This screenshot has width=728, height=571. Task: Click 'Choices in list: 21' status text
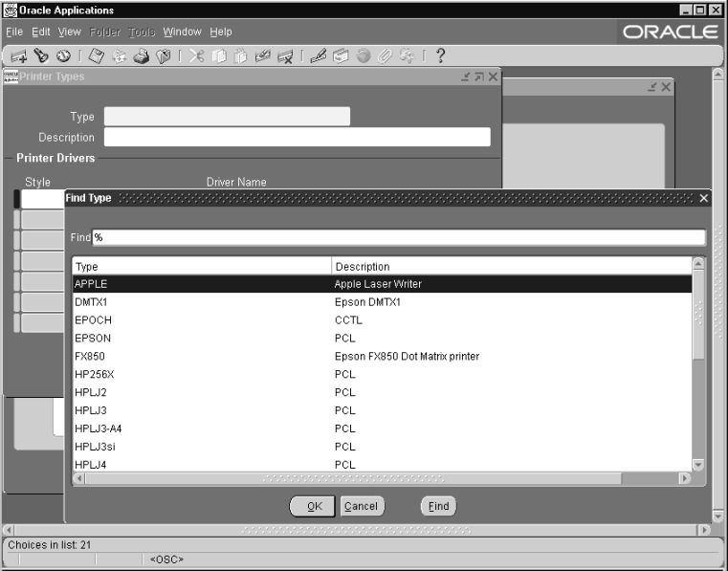[49, 545]
